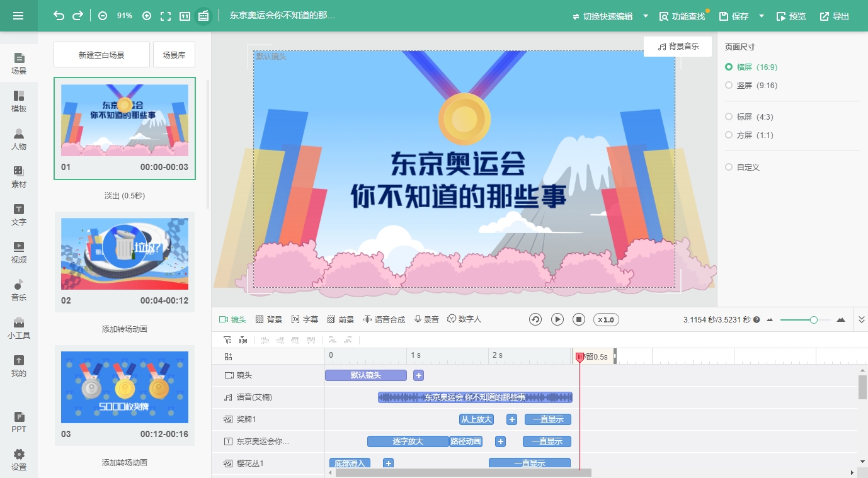Save the project with 保存
The height and width of the screenshot is (478, 868).
[734, 16]
